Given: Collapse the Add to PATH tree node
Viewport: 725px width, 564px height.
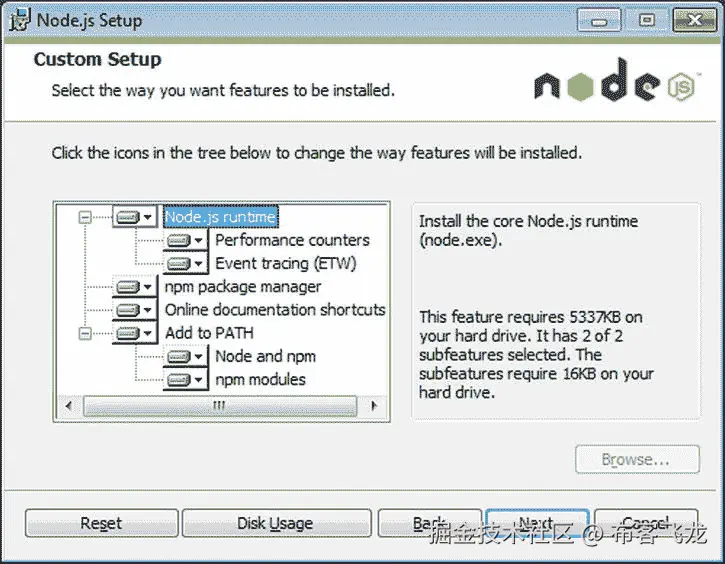Looking at the screenshot, I should pos(85,333).
